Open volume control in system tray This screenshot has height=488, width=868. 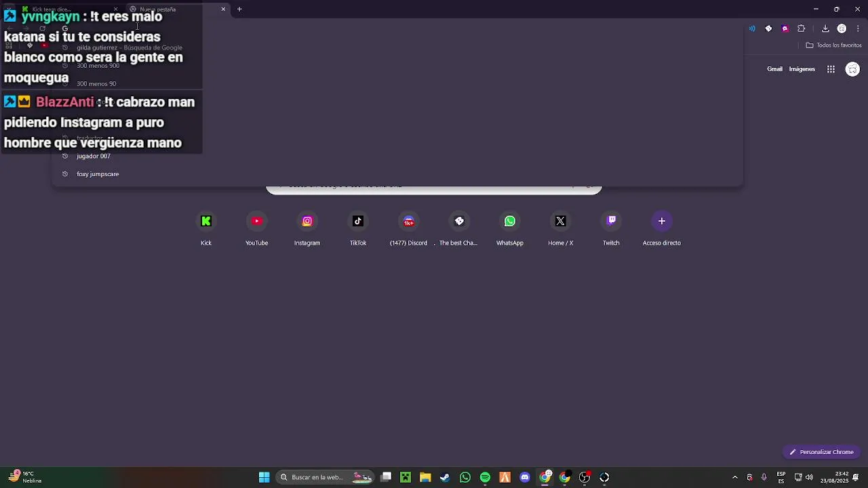coord(809,477)
